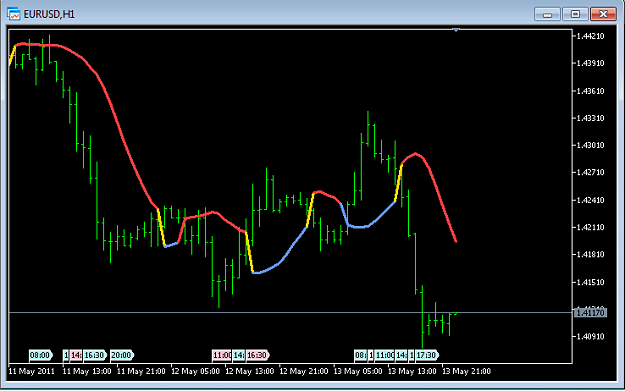The height and width of the screenshot is (391, 625).
Task: Click the current price label 1.41170
Action: tap(590, 313)
